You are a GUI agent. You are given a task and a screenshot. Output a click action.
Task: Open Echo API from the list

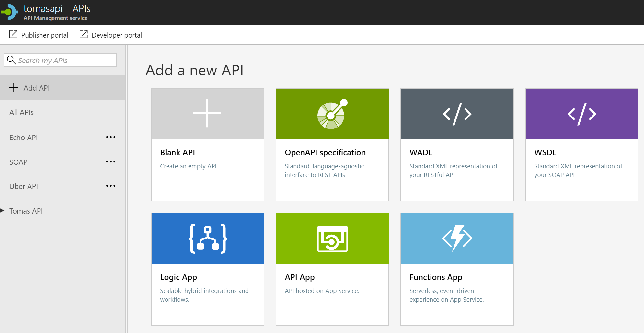click(x=23, y=138)
